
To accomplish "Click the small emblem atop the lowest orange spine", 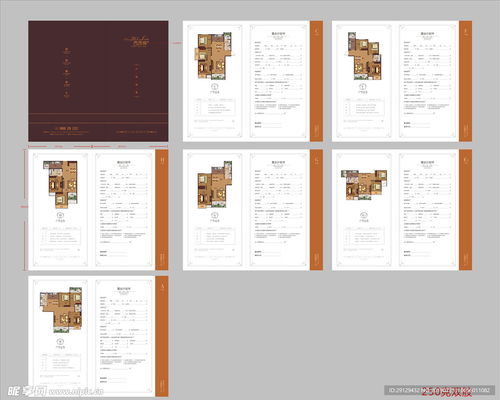I will coord(162,287).
